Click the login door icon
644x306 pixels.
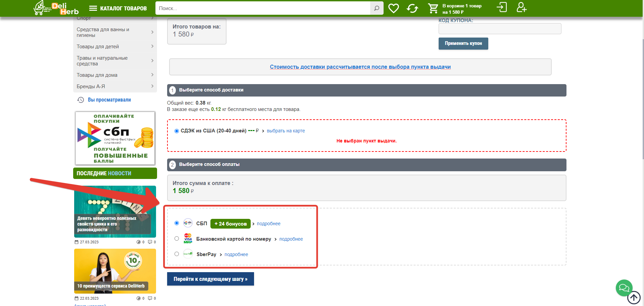(x=502, y=7)
